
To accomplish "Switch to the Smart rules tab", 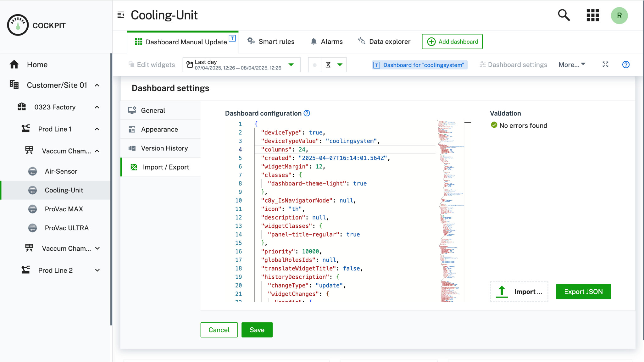I will click(271, 42).
